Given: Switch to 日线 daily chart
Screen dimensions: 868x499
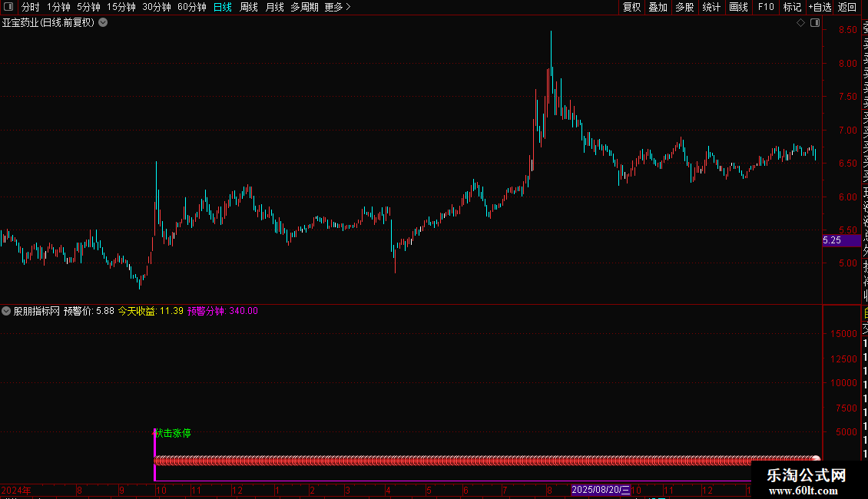Looking at the screenshot, I should point(223,7).
